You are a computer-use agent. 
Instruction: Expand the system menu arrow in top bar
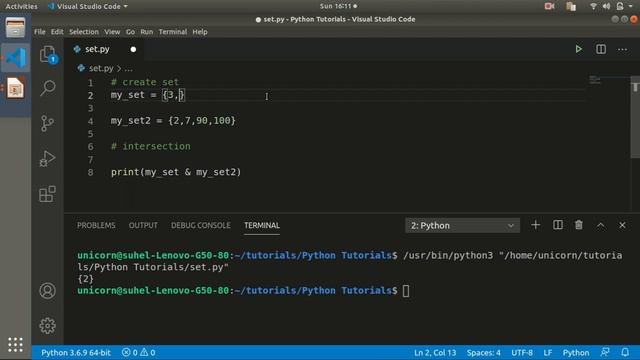(x=631, y=6)
